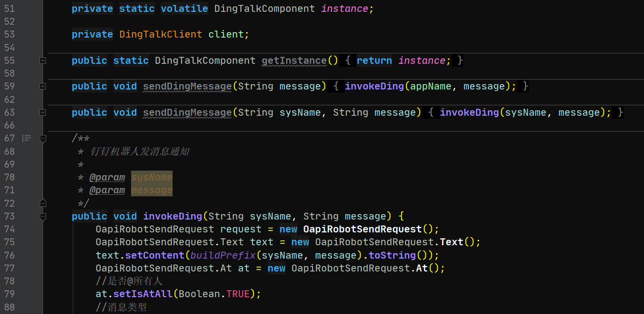
Task: Click fold end marker on line 72
Action: pyautogui.click(x=43, y=203)
